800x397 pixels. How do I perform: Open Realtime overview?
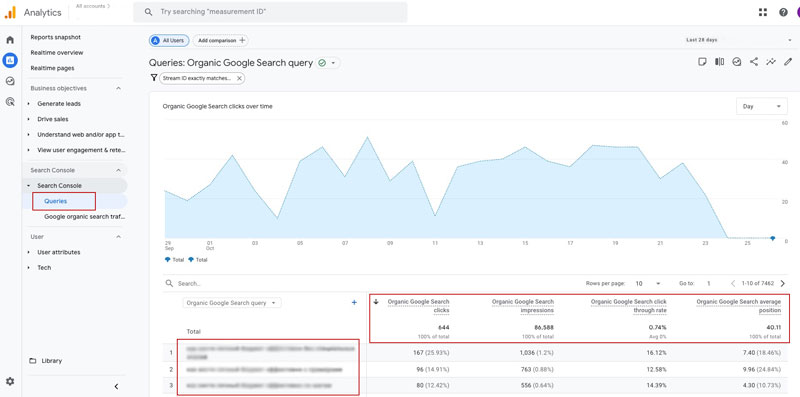pos(57,53)
